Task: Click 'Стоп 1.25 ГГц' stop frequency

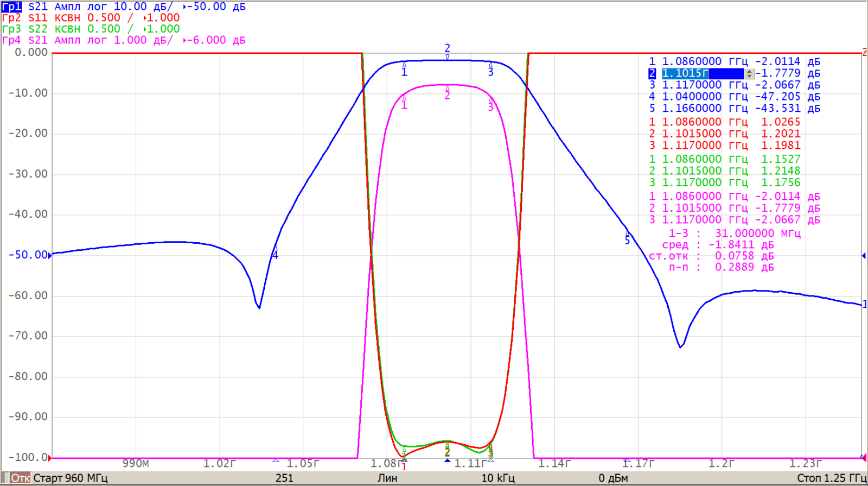Action: pos(831,478)
